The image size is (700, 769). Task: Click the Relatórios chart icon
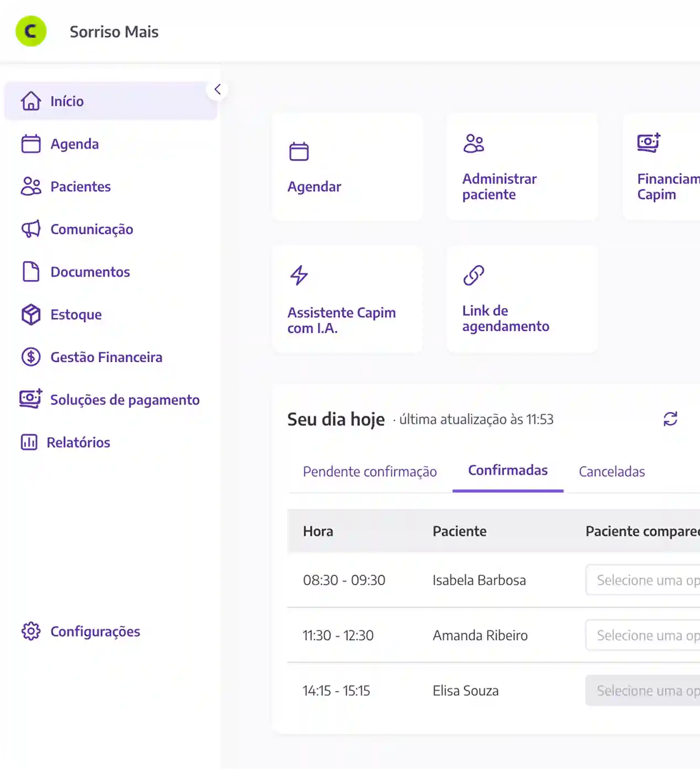pos(29,442)
